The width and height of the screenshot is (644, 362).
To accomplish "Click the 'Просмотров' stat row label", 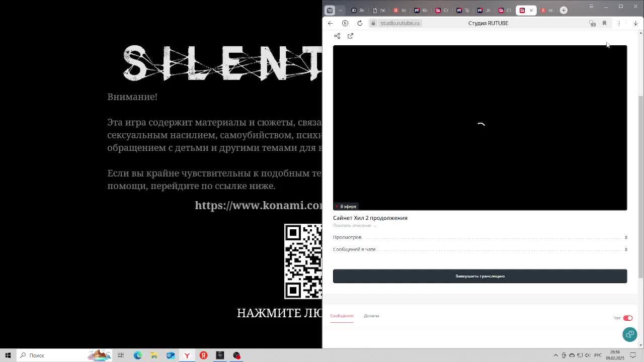I will [347, 237].
